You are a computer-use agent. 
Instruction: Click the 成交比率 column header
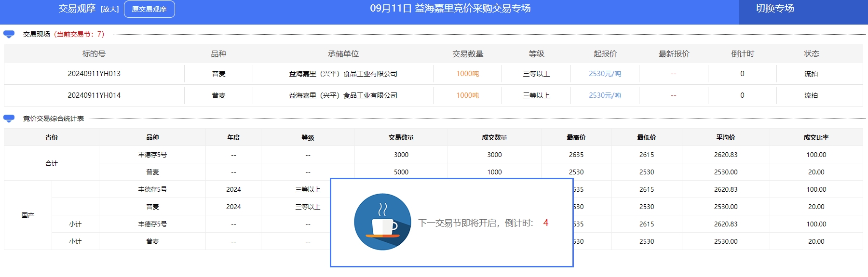coord(816,137)
